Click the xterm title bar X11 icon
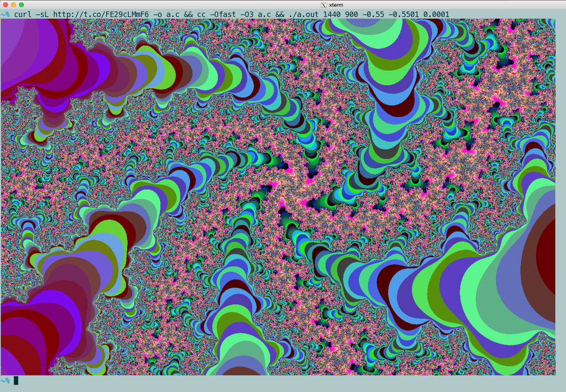The height and width of the screenshot is (392, 566). pos(324,4)
